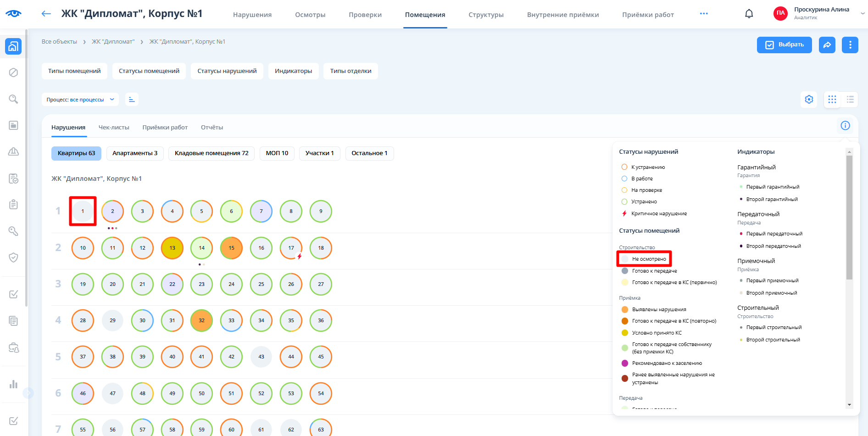868x436 pixels.
Task: Expand the Процесс: все процессы dropdown
Action: pos(80,100)
